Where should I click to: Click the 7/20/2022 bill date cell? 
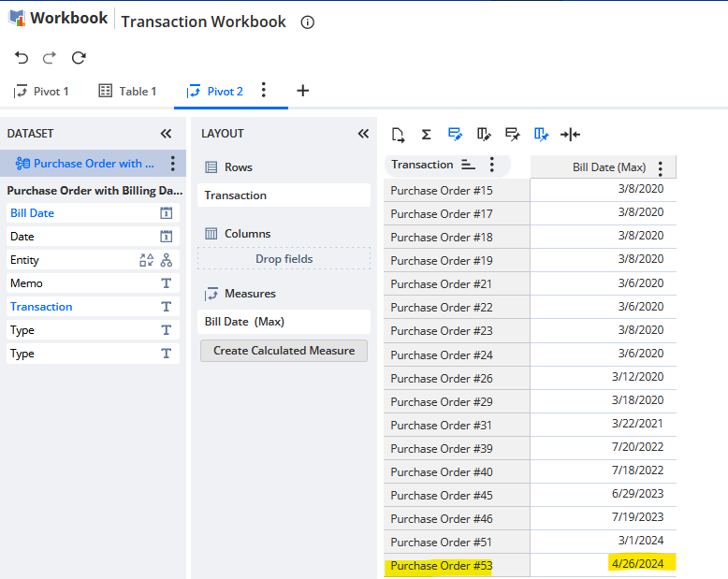click(604, 447)
